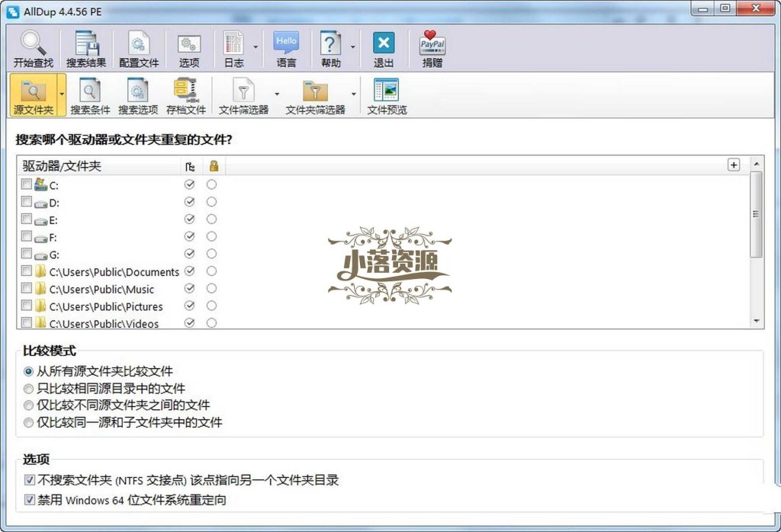Screen dimensions: 781x532
Task: Click the E: drive disk icon
Action: [x=41, y=220]
